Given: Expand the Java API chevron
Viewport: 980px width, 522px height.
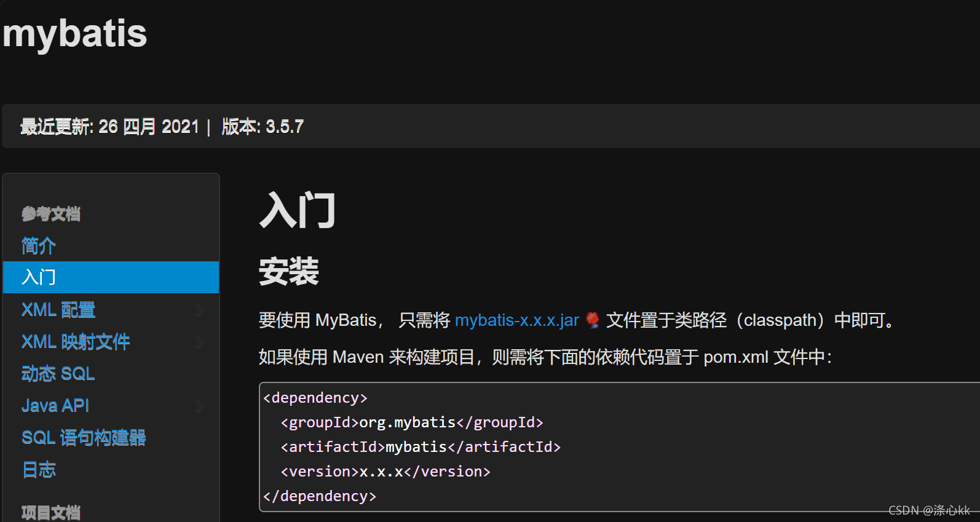Looking at the screenshot, I should [200, 406].
